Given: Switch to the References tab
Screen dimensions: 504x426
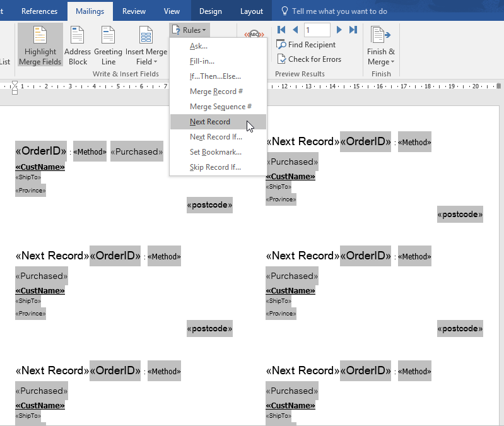Looking at the screenshot, I should click(39, 11).
